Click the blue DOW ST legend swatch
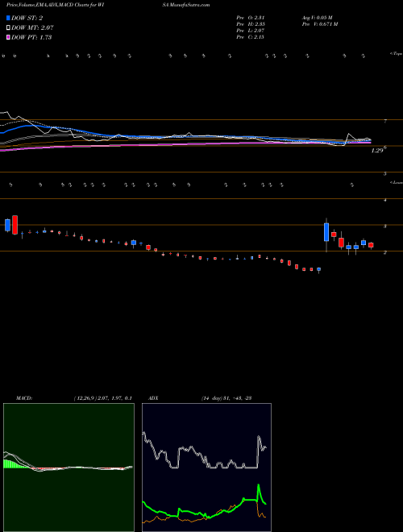This screenshot has width=403, height=532. point(8,19)
